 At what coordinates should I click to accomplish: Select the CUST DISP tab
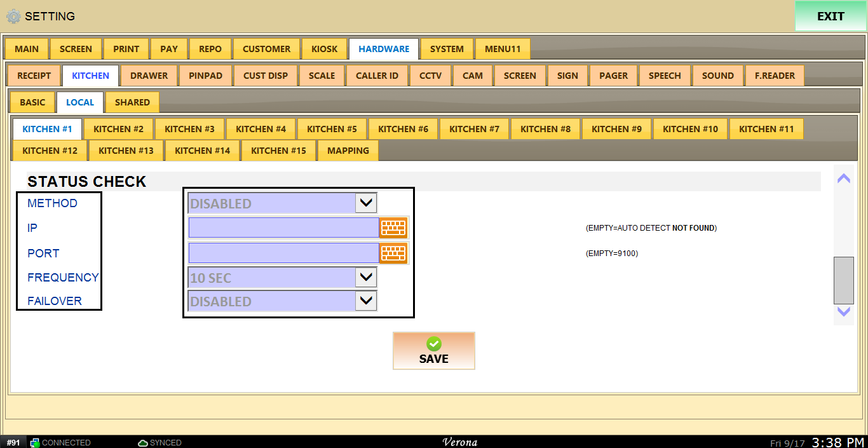pyautogui.click(x=266, y=76)
